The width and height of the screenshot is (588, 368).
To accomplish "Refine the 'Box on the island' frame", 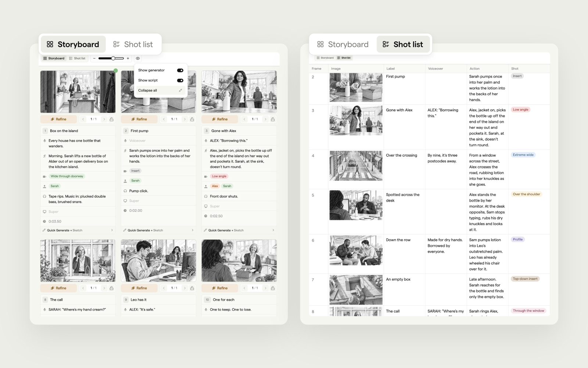I will (58, 119).
